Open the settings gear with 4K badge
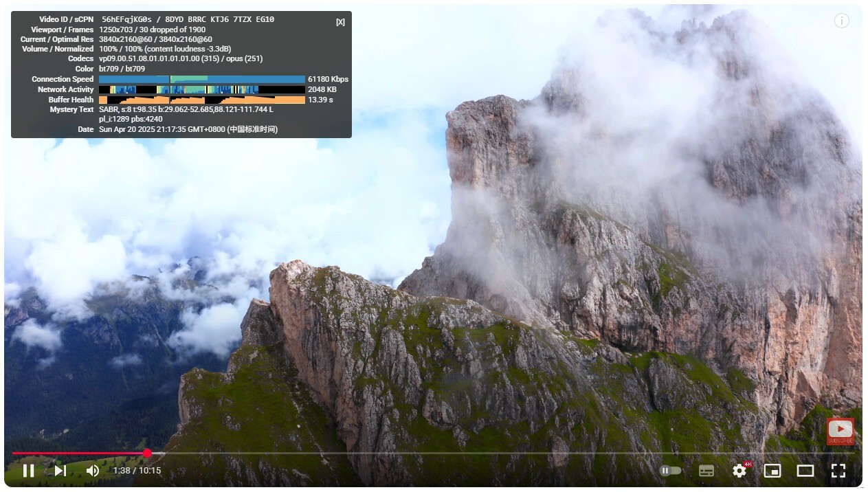The image size is (868, 492). (739, 471)
